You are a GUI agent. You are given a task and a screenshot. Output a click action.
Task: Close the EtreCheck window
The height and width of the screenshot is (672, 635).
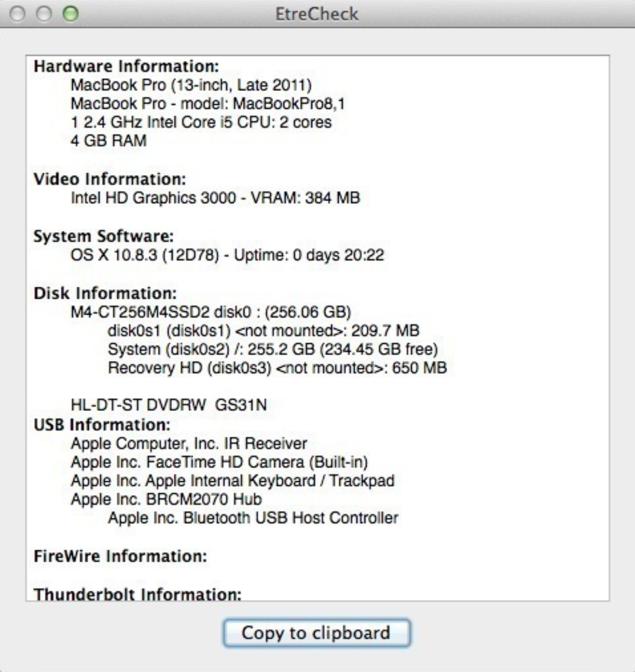click(18, 14)
